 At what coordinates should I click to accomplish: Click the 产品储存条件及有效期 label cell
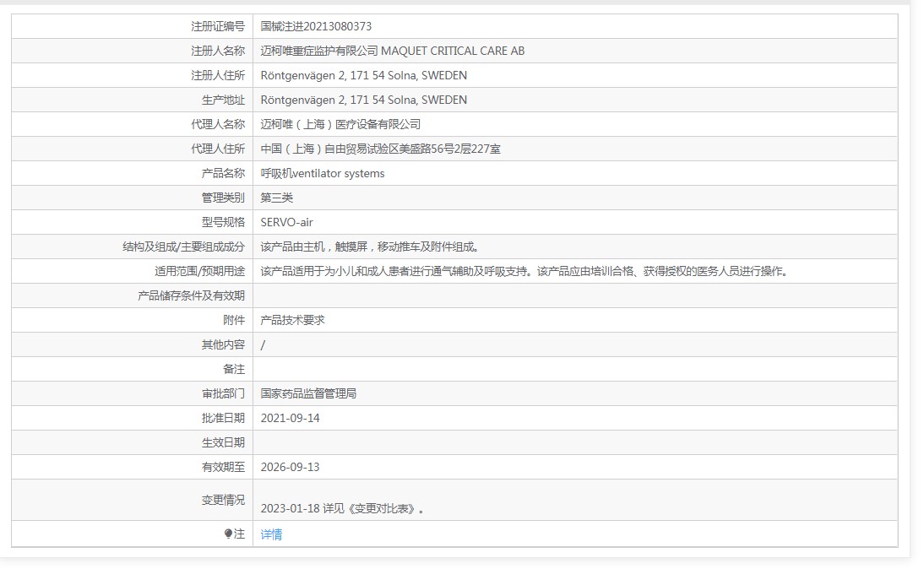[132, 295]
